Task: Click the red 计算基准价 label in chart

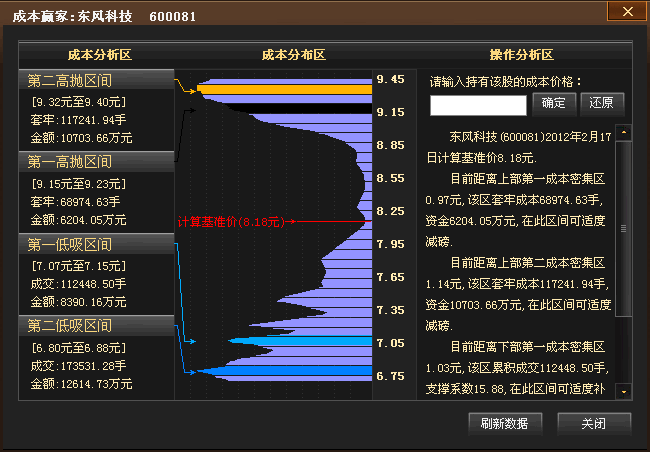Action: pyautogui.click(x=233, y=222)
